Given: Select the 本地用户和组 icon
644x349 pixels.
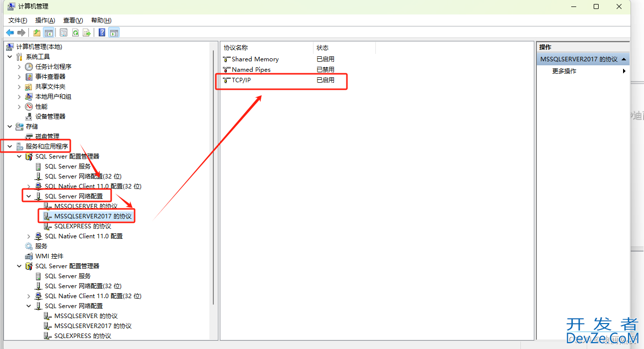Looking at the screenshot, I should (29, 96).
